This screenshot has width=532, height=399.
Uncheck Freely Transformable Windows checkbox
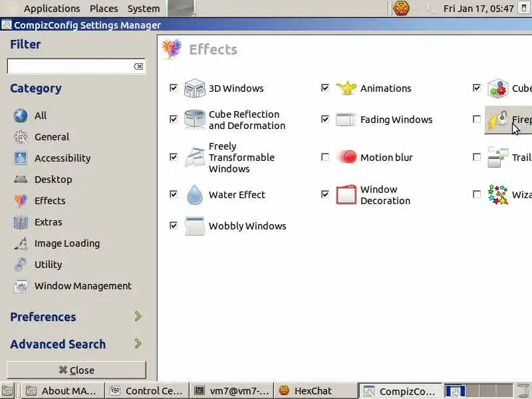point(174,157)
